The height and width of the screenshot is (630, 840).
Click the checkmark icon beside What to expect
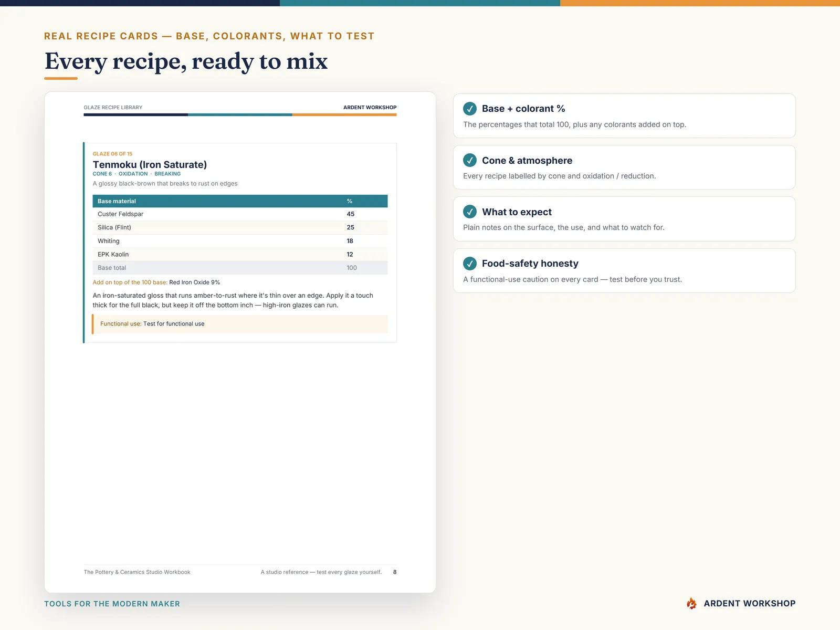tap(470, 212)
